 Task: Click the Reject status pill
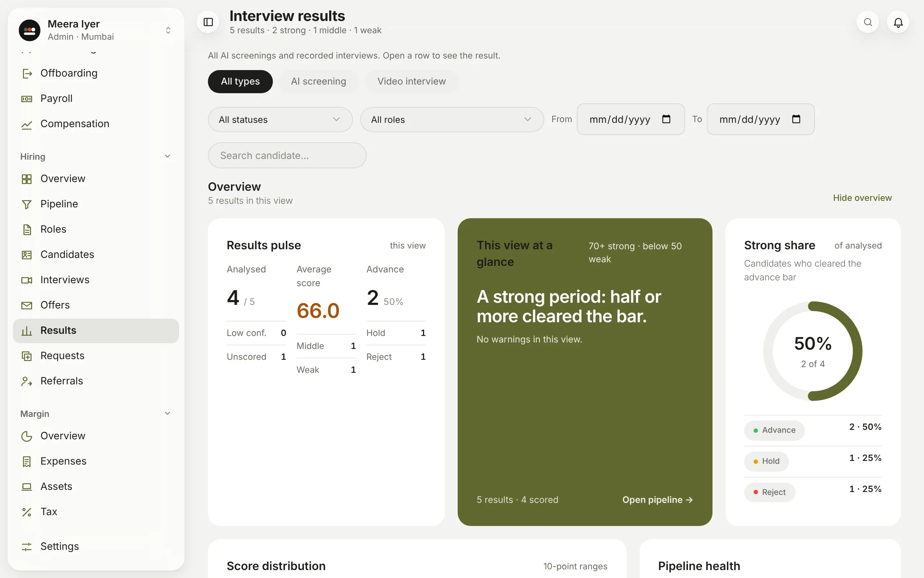(x=770, y=492)
